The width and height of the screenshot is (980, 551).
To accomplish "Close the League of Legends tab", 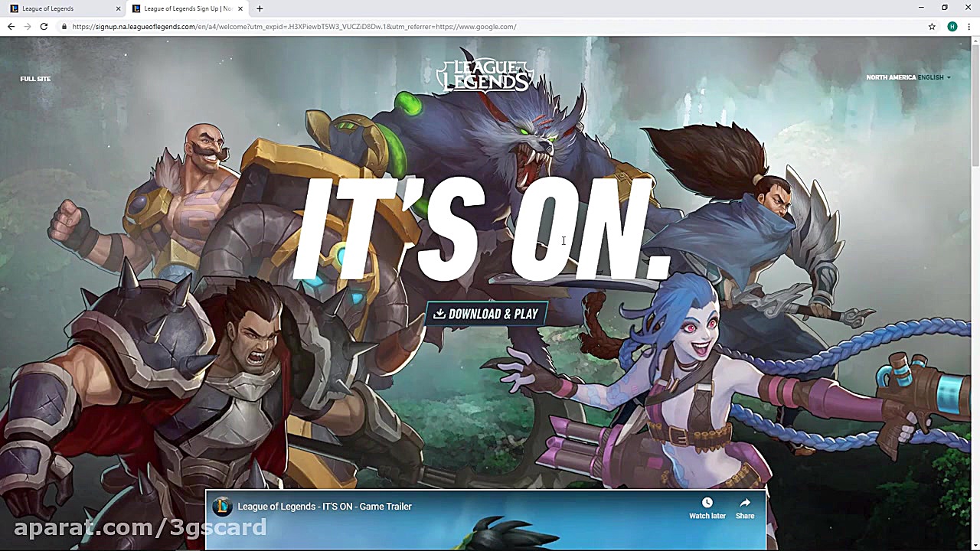I will click(118, 8).
